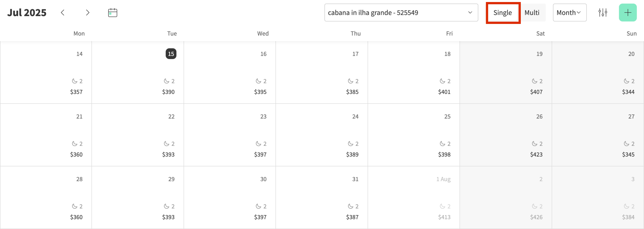
Task: Click the $426 price on August 2
Action: coord(536,217)
